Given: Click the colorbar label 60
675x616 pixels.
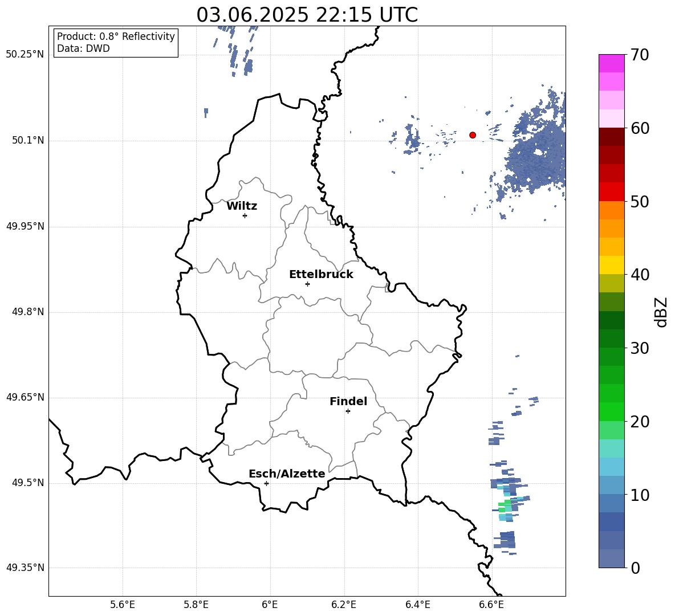Looking at the screenshot, I should pos(640,128).
